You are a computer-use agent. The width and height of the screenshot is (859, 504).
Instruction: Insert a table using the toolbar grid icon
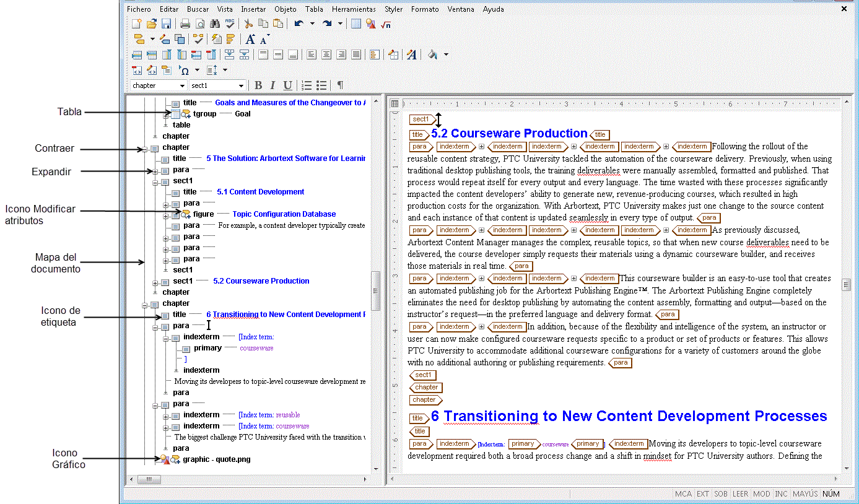355,24
